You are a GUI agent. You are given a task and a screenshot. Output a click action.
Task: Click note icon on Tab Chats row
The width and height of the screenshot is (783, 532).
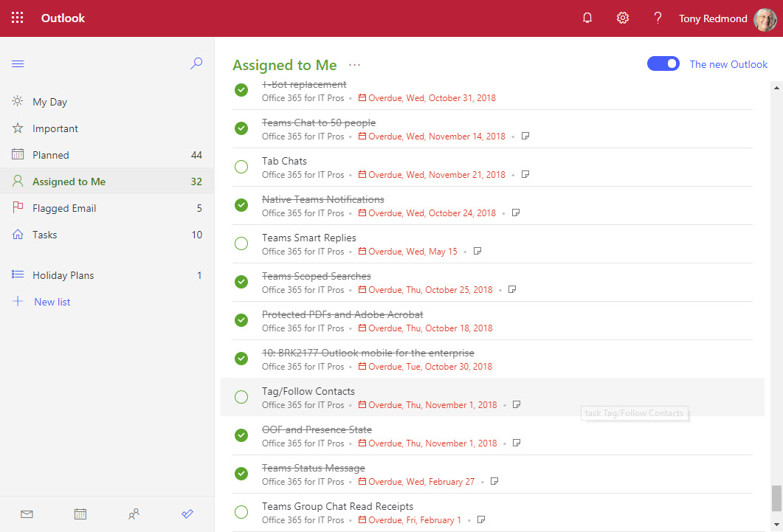[525, 174]
